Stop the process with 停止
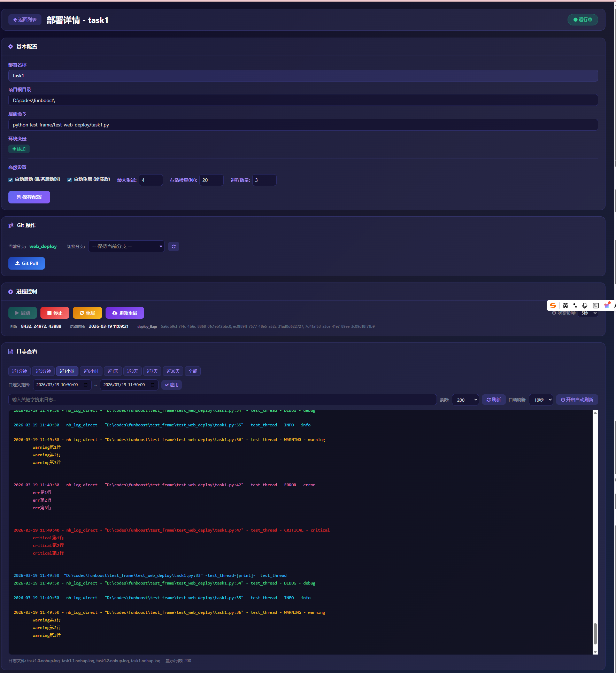 pos(55,313)
